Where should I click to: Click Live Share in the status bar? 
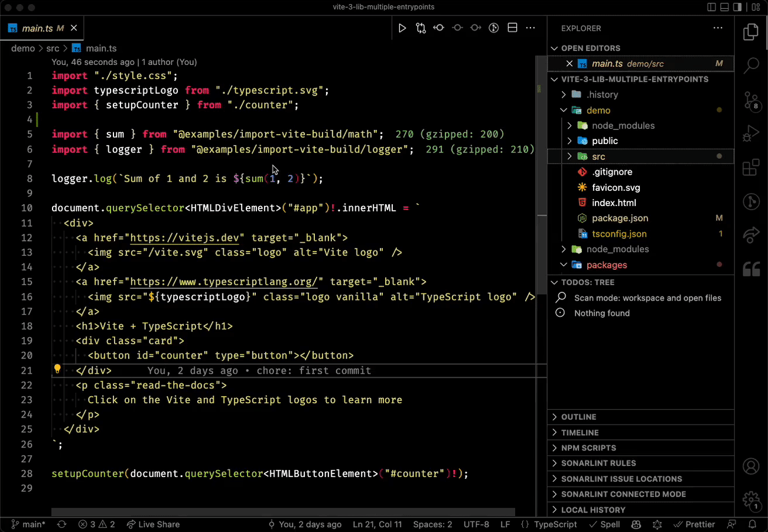(153, 524)
